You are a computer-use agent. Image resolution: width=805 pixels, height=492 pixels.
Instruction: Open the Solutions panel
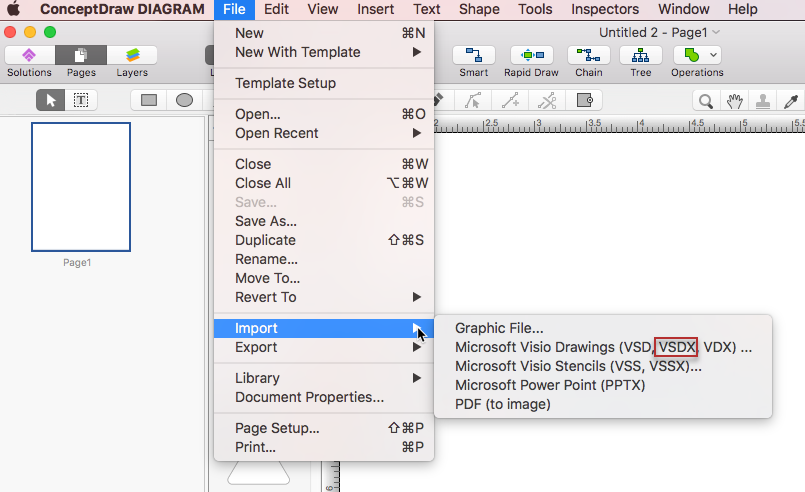[29, 55]
